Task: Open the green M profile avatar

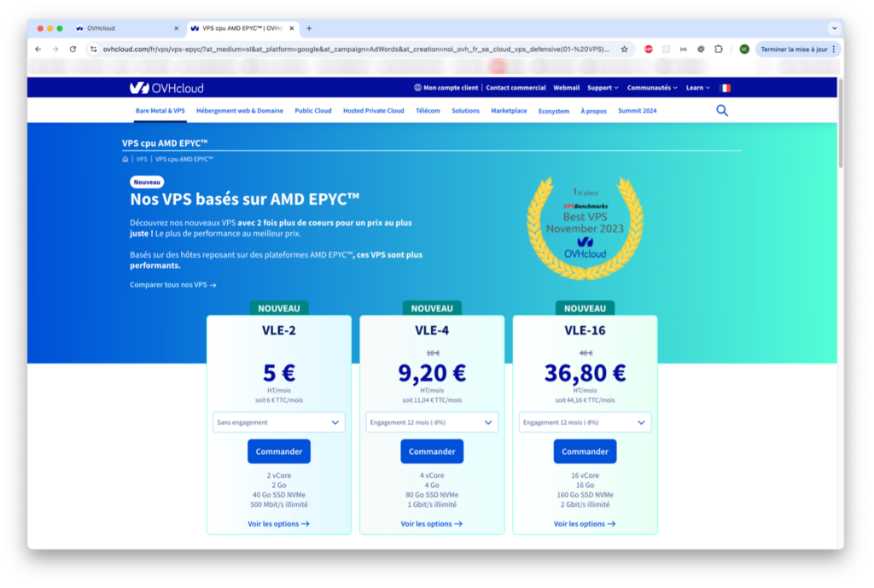Action: 743,49
